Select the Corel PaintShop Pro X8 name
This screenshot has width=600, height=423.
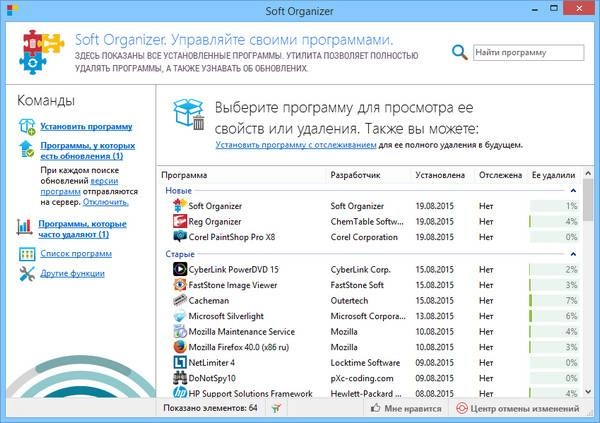(232, 237)
